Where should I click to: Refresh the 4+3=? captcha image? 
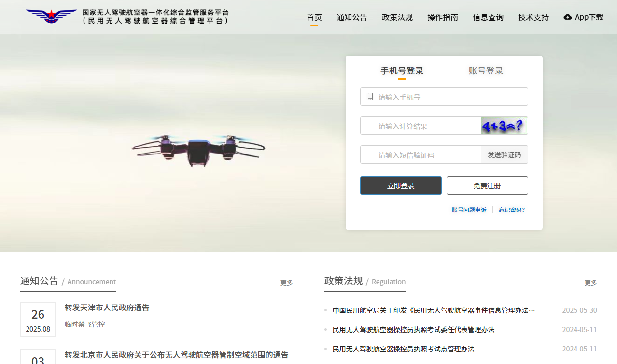(x=504, y=126)
